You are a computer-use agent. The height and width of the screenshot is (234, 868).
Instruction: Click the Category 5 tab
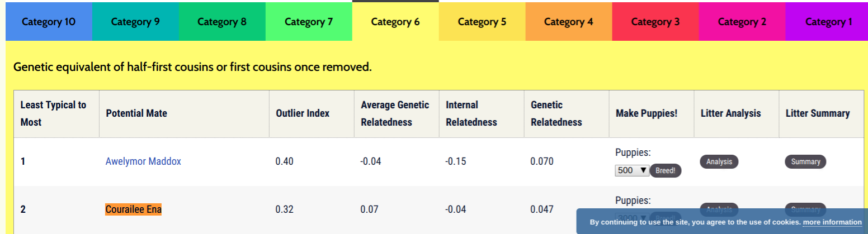point(482,22)
